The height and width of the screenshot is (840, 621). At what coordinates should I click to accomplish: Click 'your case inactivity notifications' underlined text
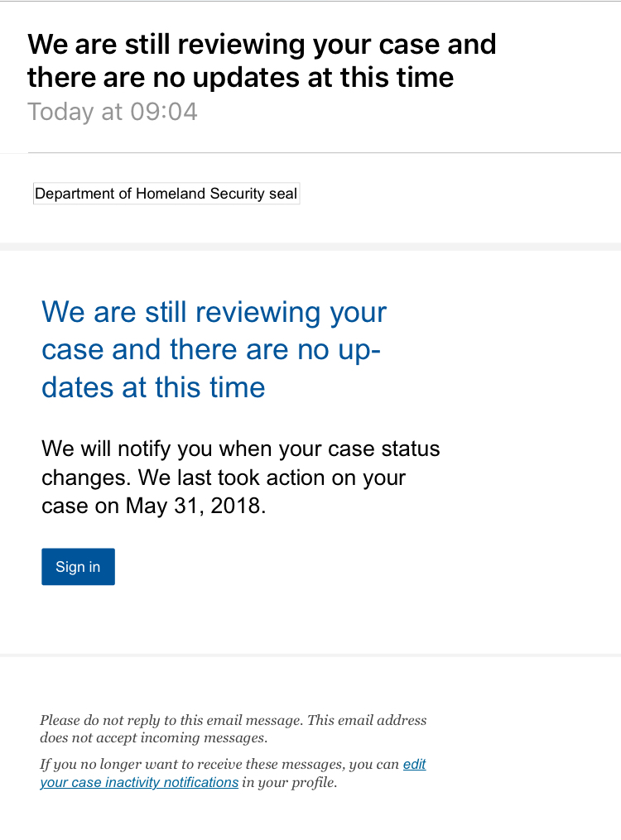[139, 783]
